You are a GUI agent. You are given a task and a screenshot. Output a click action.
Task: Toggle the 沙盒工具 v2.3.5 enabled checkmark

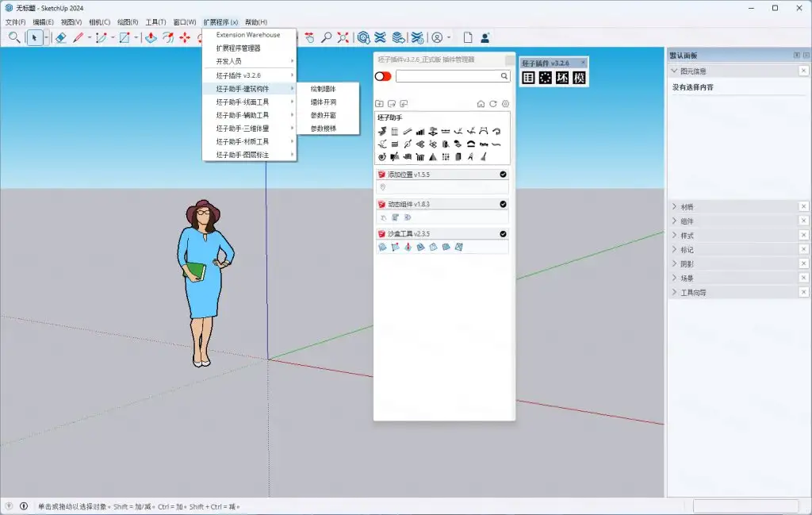click(x=503, y=234)
